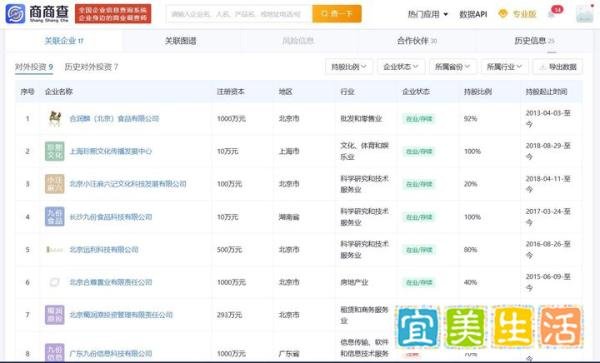Click the 广东省 region cell
Screen dimensions: 600x363
[x=289, y=354]
